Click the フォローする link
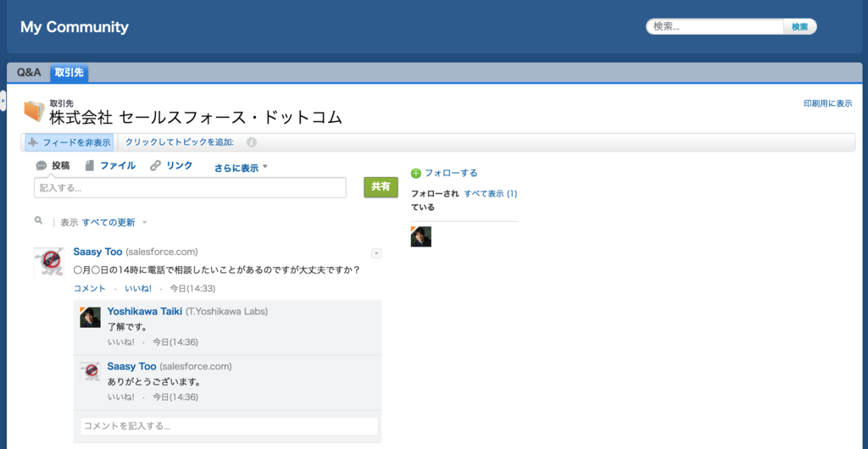 [x=451, y=173]
